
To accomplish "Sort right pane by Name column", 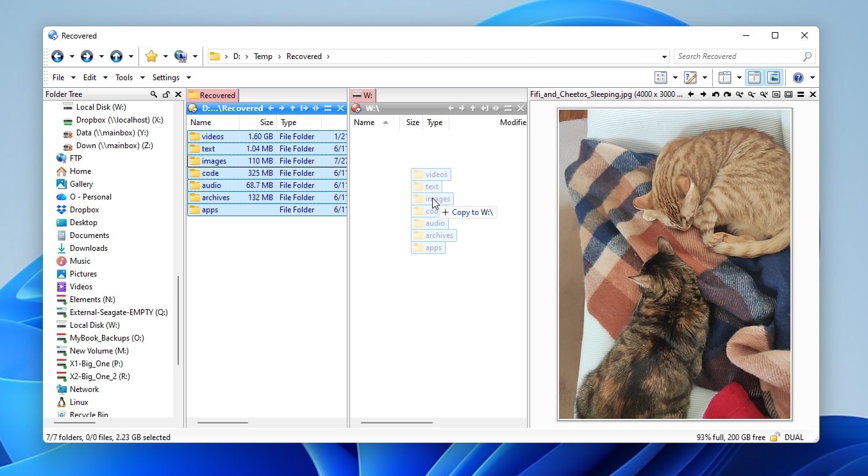I will point(376,123).
